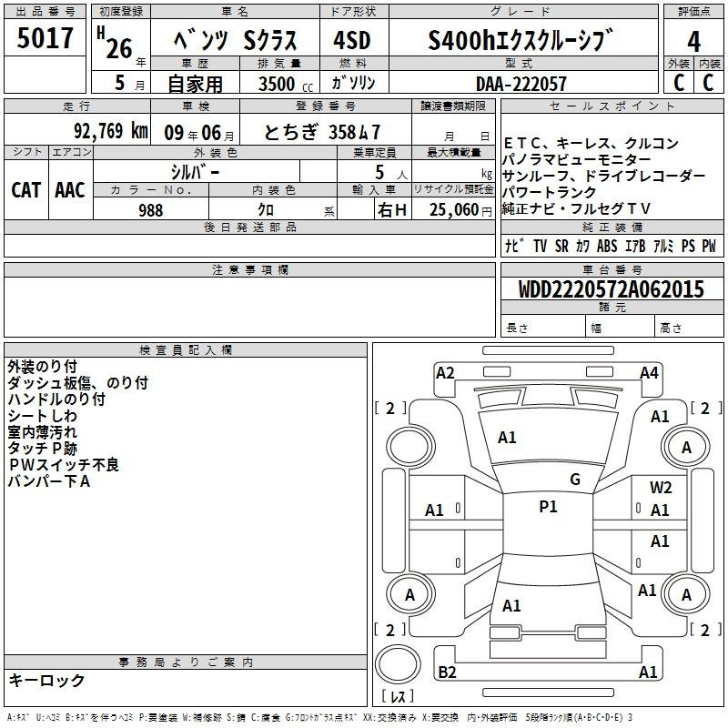Click the spare tire circle labeled レス

click(x=399, y=662)
